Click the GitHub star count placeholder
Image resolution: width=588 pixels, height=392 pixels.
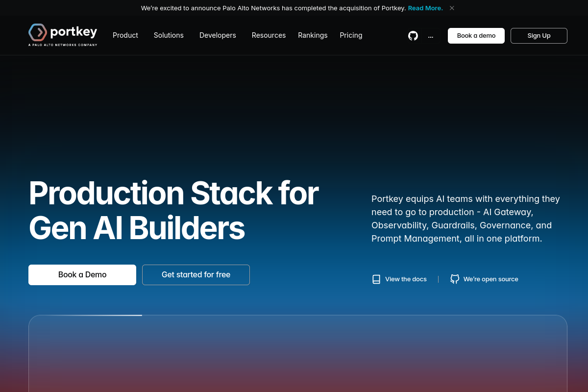pos(431,36)
